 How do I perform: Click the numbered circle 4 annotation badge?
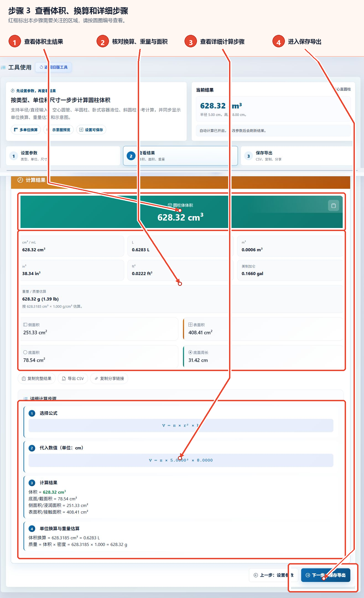279,42
